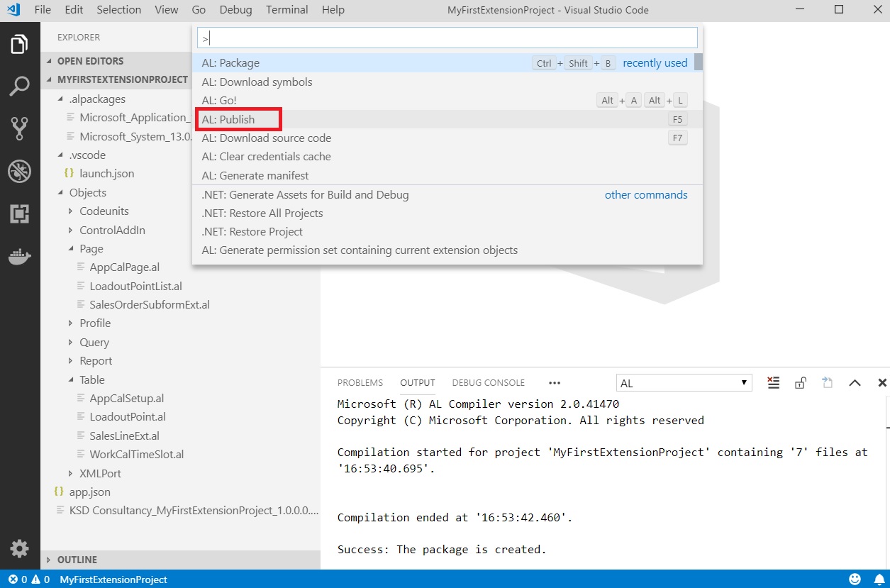Click the recently used link
890x588 pixels.
[x=654, y=62]
